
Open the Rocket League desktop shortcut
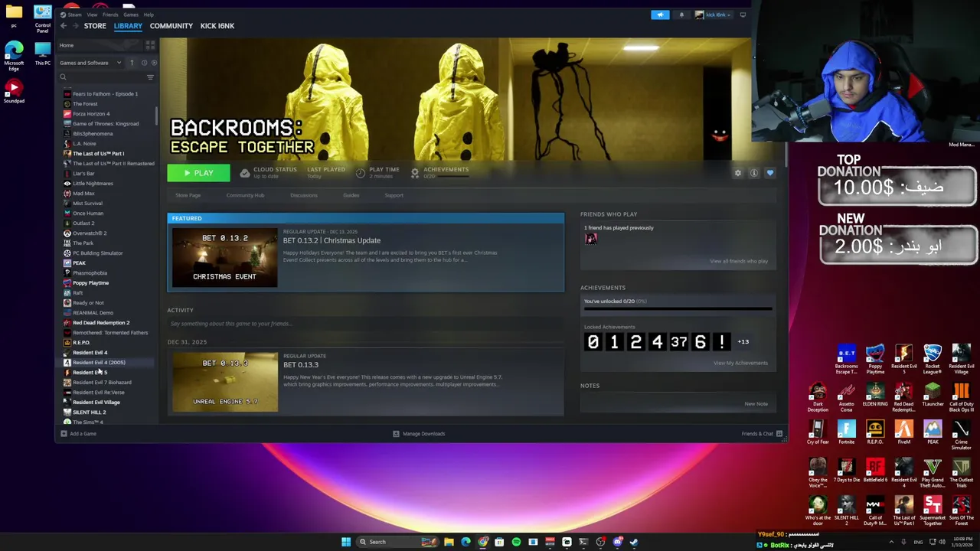coord(932,360)
